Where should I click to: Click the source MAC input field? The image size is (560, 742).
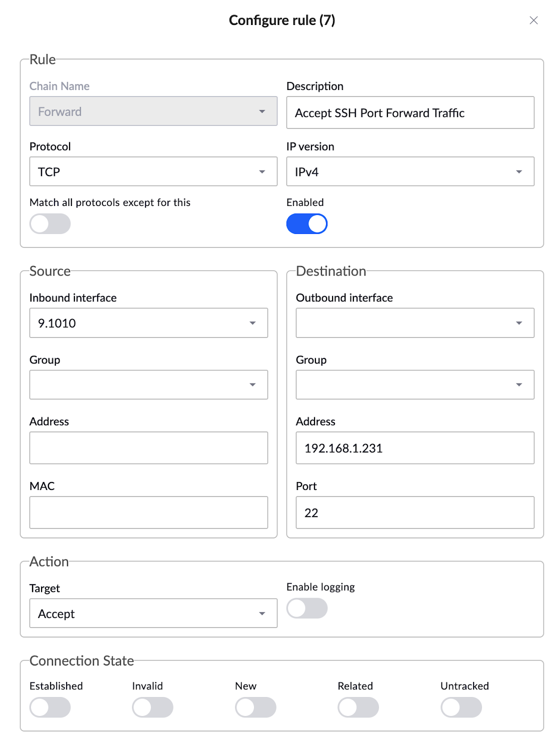pyautogui.click(x=148, y=512)
